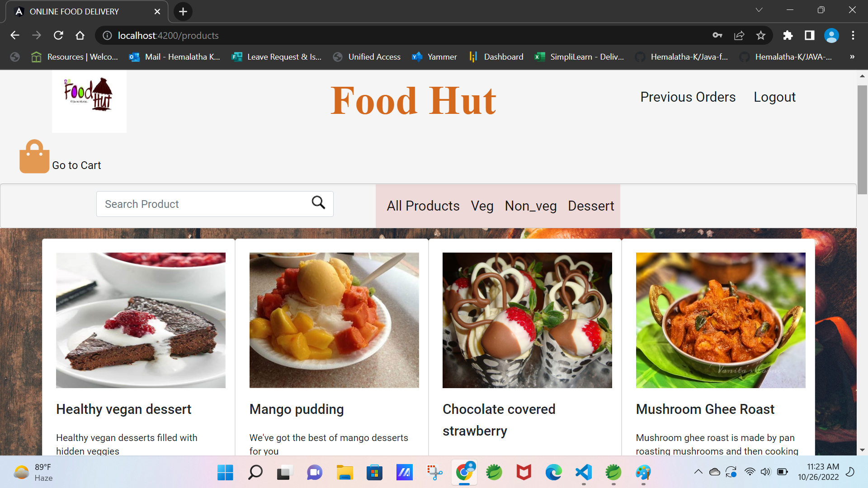The width and height of the screenshot is (868, 488).
Task: Bookmark page with star icon
Action: point(761,35)
